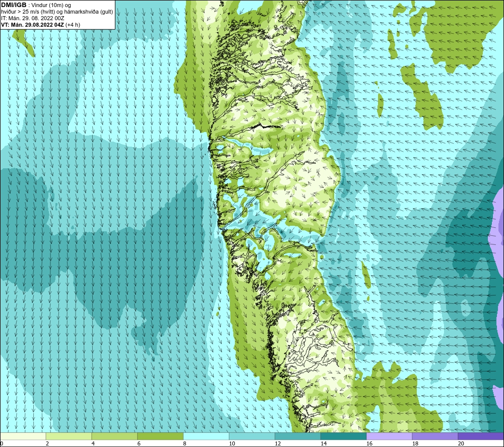Click the 20+ m/s dark purple legend swatch

481,436
